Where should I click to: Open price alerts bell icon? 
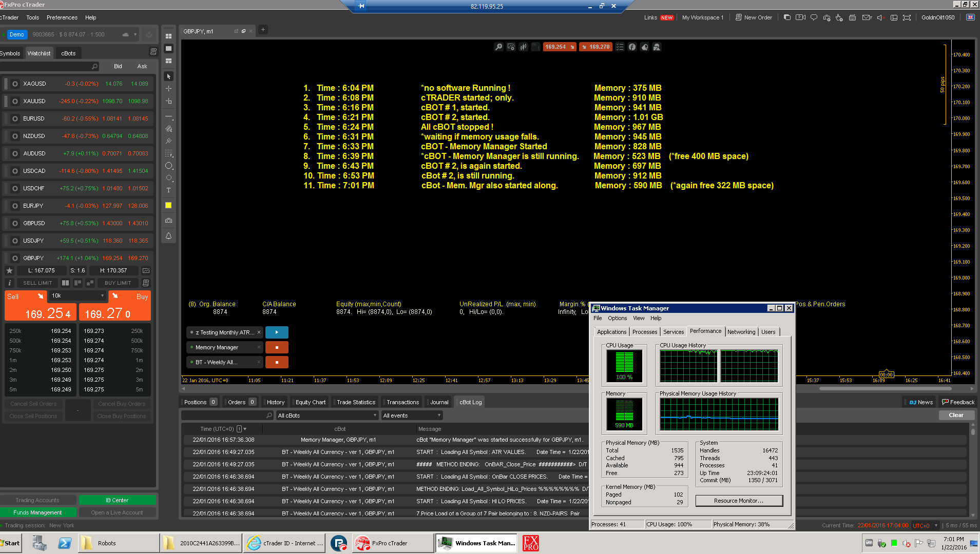coord(168,236)
